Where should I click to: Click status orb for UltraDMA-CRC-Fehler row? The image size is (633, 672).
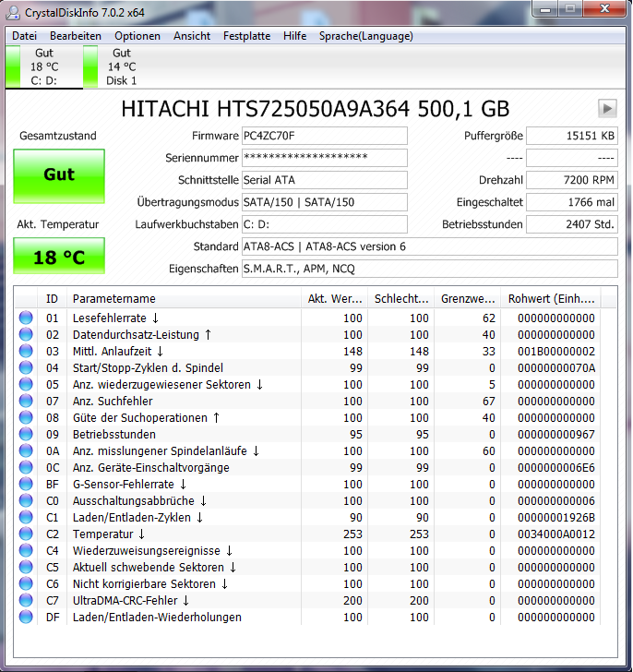click(26, 600)
